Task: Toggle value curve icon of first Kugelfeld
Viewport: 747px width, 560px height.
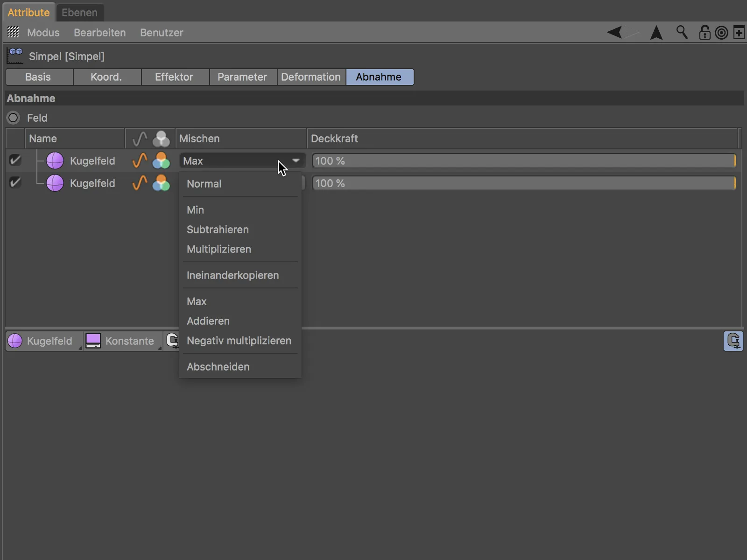Action: (x=140, y=161)
